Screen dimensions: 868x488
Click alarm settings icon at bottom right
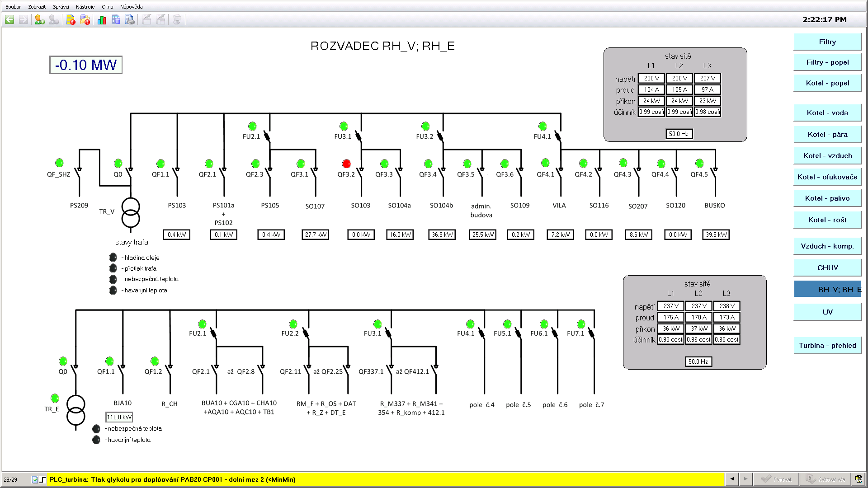point(858,479)
